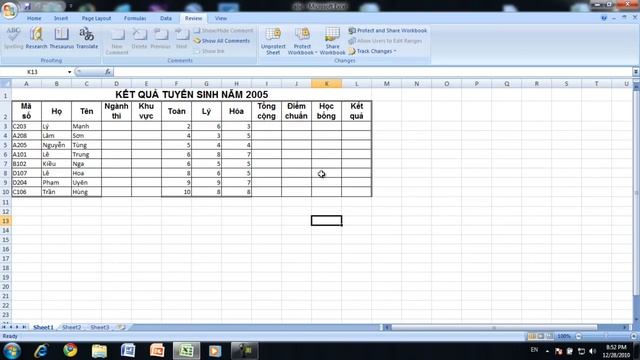
Task: Click the Học bổng header cell
Action: click(x=326, y=111)
